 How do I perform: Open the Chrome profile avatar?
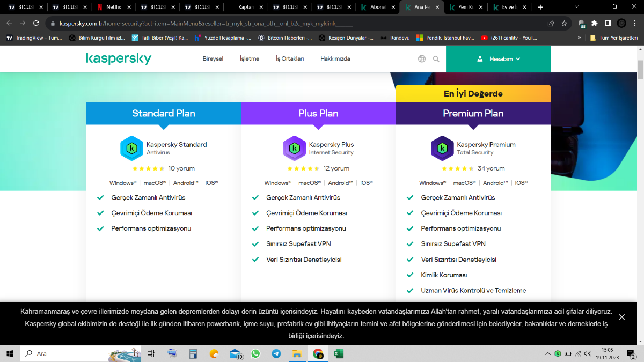click(x=621, y=24)
